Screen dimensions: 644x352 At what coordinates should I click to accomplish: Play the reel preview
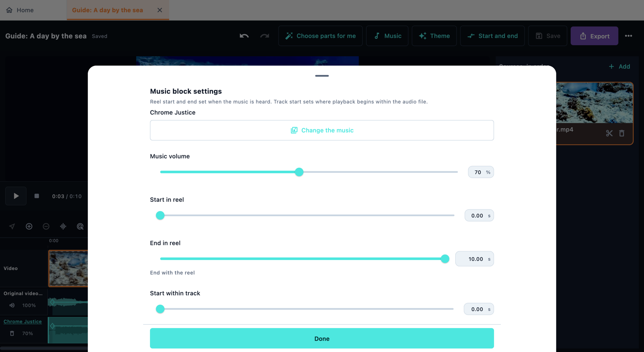pyautogui.click(x=16, y=196)
